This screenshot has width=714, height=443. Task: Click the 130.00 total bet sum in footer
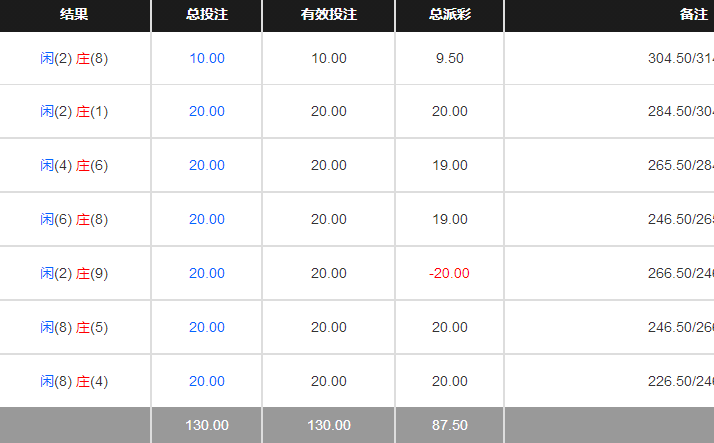[207, 425]
